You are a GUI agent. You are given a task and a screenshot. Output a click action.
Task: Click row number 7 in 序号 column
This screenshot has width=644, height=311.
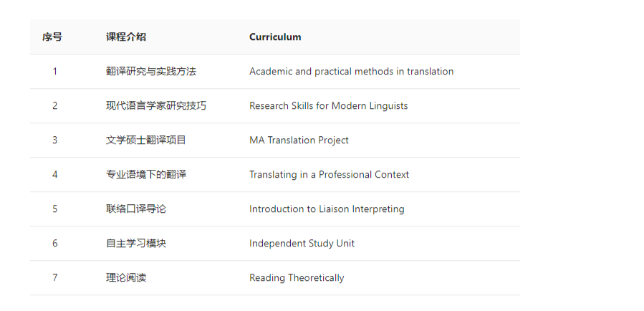[x=55, y=278]
